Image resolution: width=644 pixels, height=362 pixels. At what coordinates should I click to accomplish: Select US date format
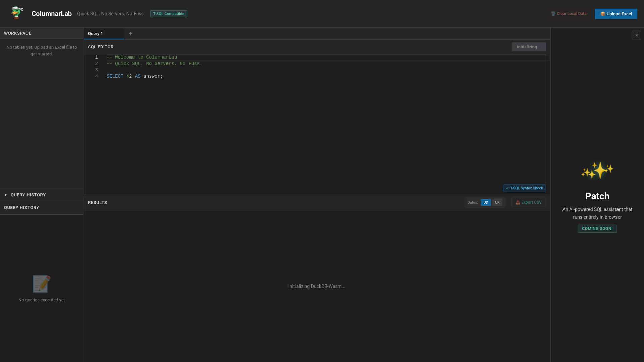click(x=485, y=202)
